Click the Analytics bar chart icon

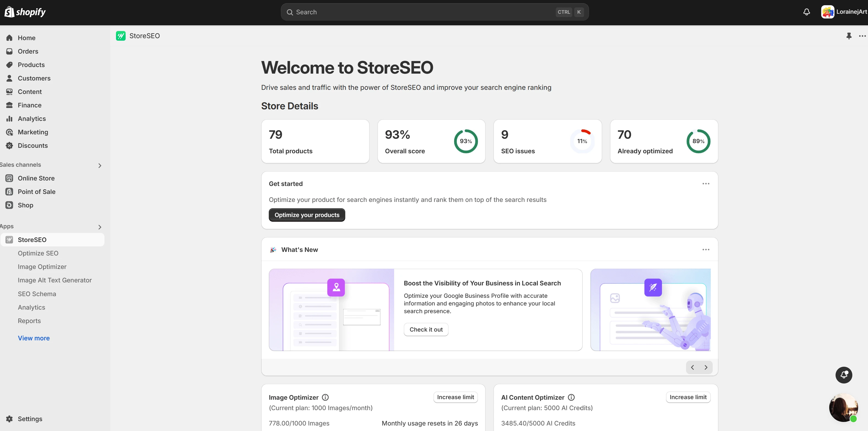(x=9, y=118)
